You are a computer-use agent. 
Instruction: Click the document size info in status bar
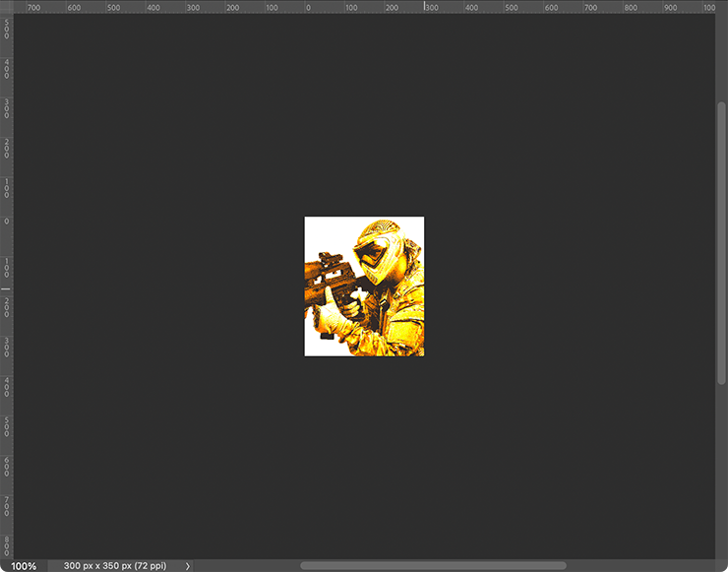click(116, 566)
